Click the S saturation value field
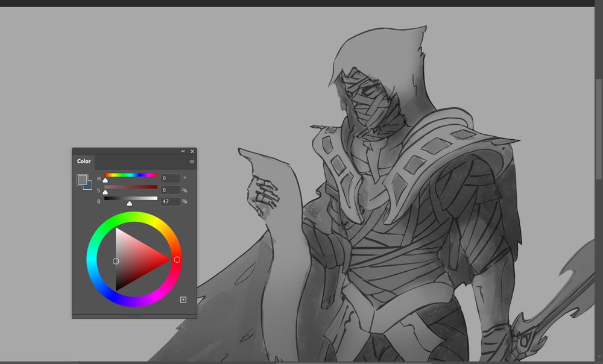The image size is (603, 364). pos(171,190)
